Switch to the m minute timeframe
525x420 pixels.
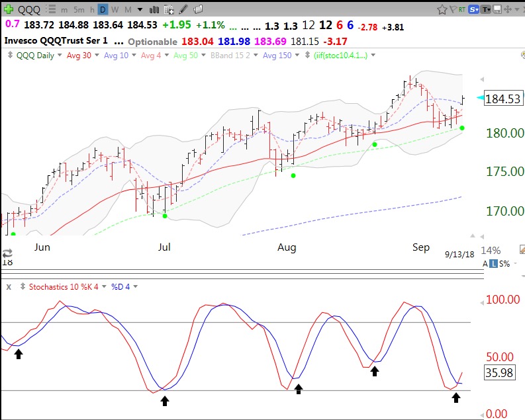(x=64, y=10)
